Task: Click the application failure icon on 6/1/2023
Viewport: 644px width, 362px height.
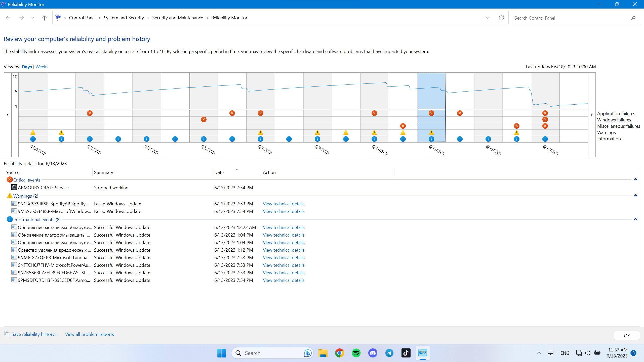Action: [x=90, y=113]
